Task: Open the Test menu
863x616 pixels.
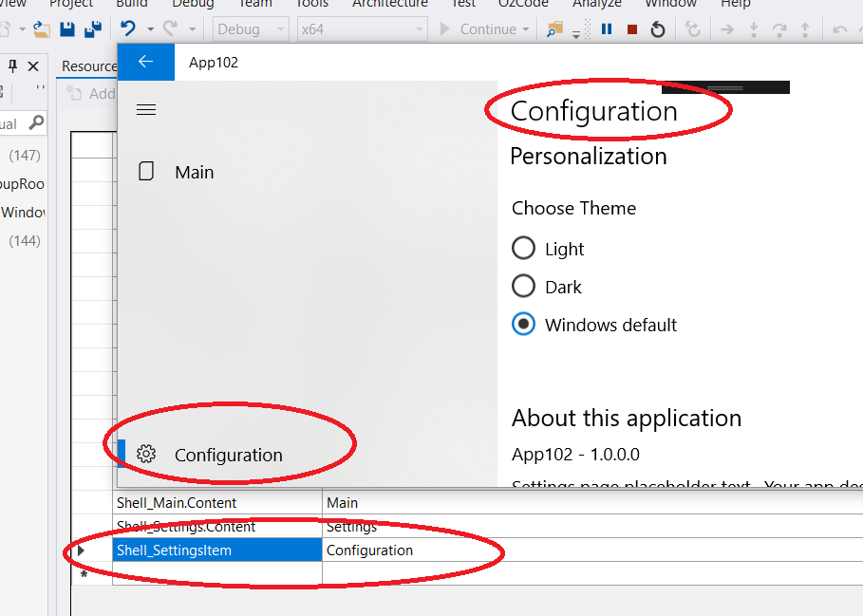Action: coord(463,3)
